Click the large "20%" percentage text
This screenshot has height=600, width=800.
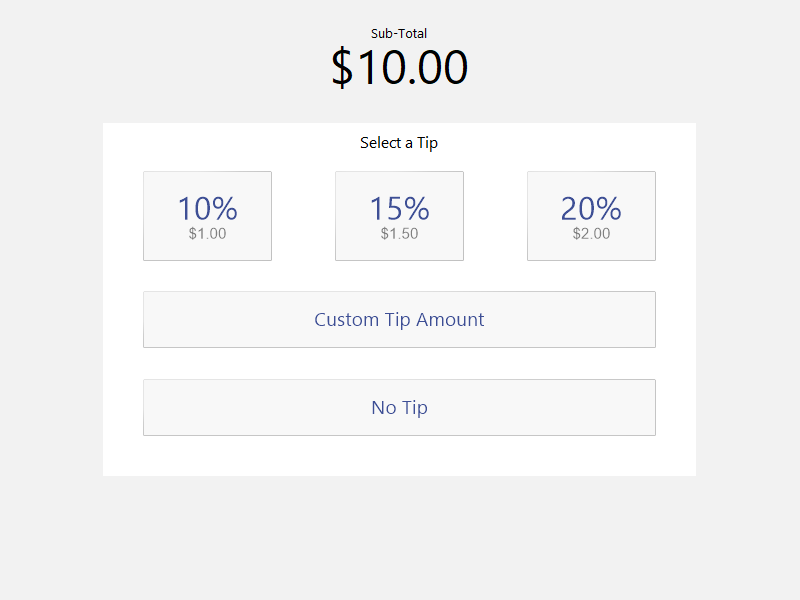(591, 208)
